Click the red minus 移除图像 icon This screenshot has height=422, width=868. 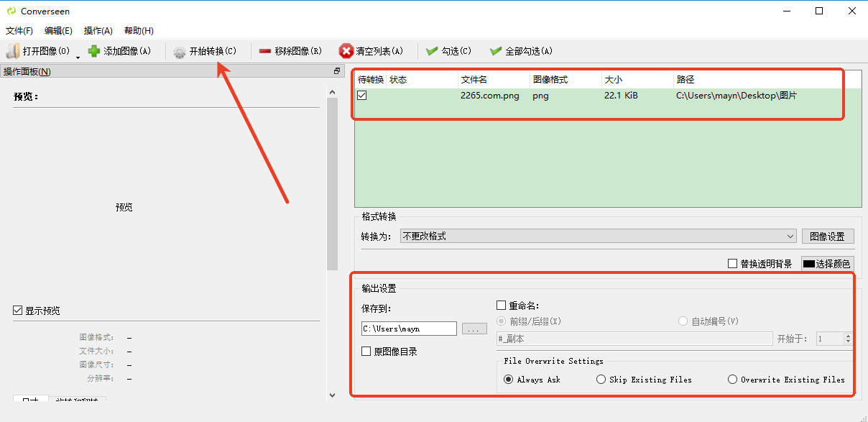pyautogui.click(x=264, y=51)
